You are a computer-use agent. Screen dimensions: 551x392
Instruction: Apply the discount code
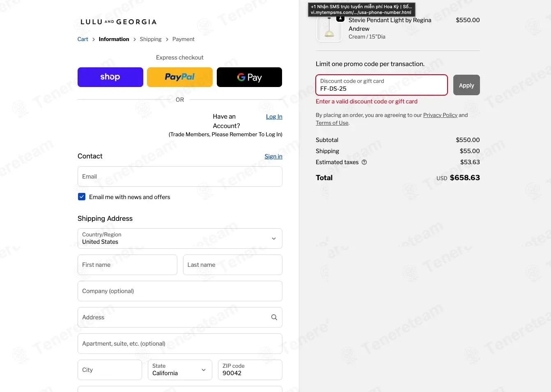[466, 85]
